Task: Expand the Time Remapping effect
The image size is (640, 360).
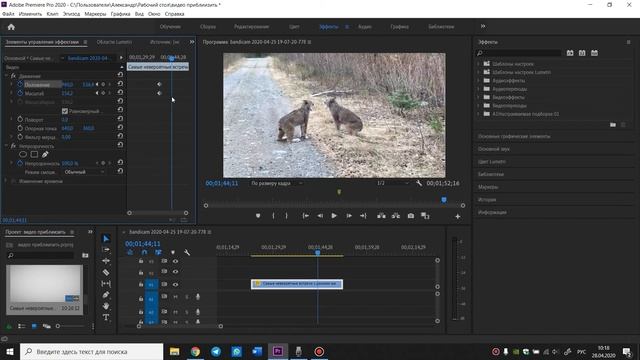Action: (6, 181)
